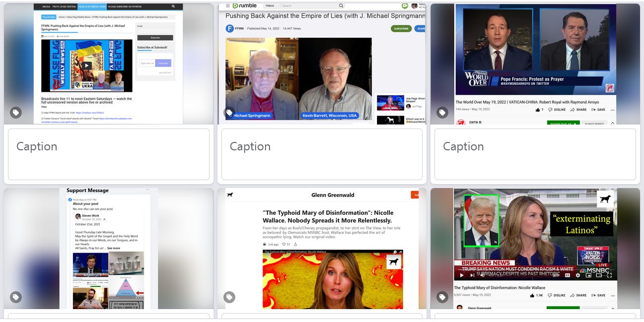Image resolution: width=644 pixels, height=322 pixels.
Task: Click the tag icon on the World Over EWTN image
Action: point(442,113)
